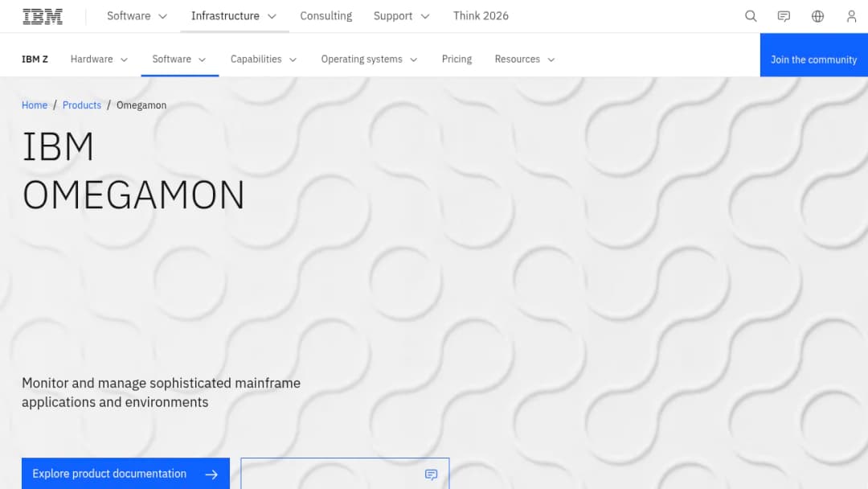The height and width of the screenshot is (489, 868).
Task: Expand the IBM Z Software submenu
Action: pyautogui.click(x=179, y=60)
